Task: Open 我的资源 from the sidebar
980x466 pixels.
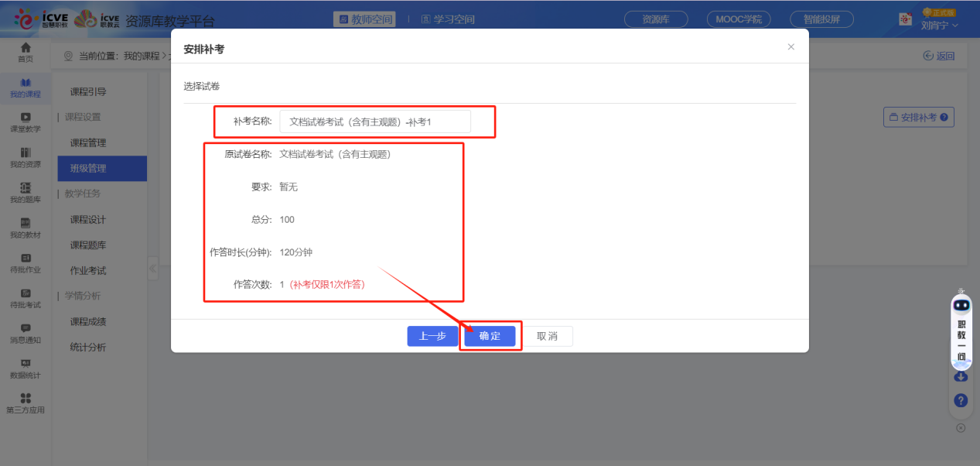Action: tap(26, 156)
